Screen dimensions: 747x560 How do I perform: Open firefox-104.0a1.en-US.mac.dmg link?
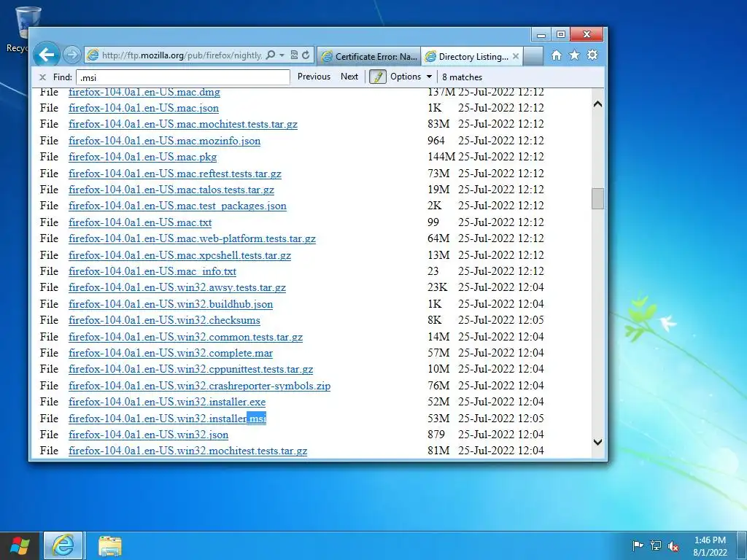point(144,91)
